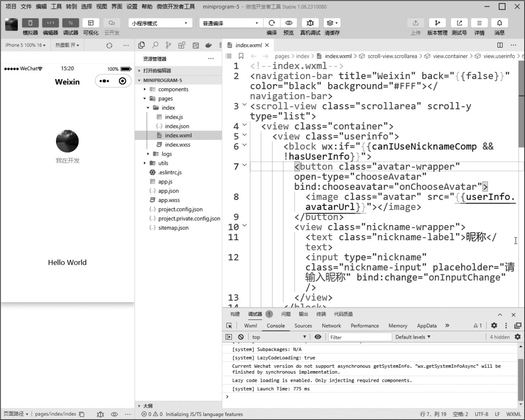525x420 pixels.
Task: Click the element inspect selector icon
Action: (x=229, y=326)
